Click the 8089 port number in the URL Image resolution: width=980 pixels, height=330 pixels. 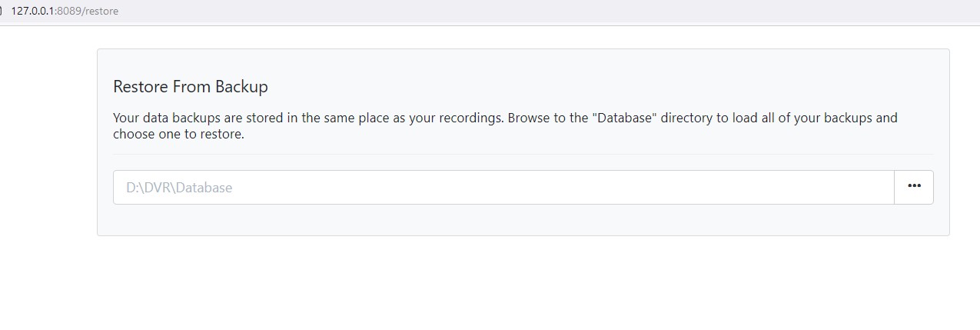click(68, 12)
